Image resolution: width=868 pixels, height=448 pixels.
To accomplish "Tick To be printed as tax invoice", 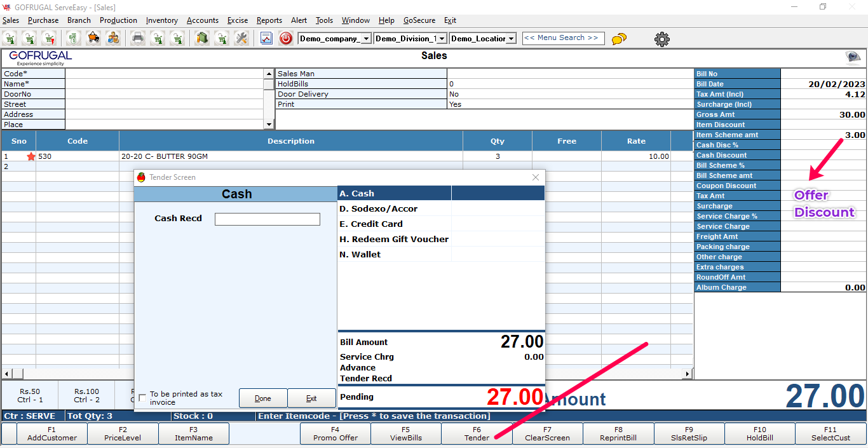I will pos(142,398).
